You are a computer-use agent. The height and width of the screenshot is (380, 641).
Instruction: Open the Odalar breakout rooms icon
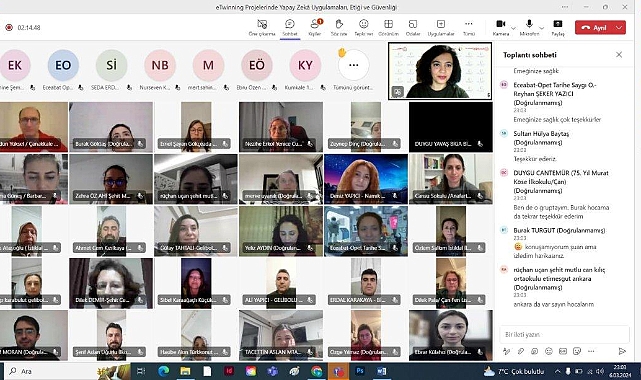413,27
